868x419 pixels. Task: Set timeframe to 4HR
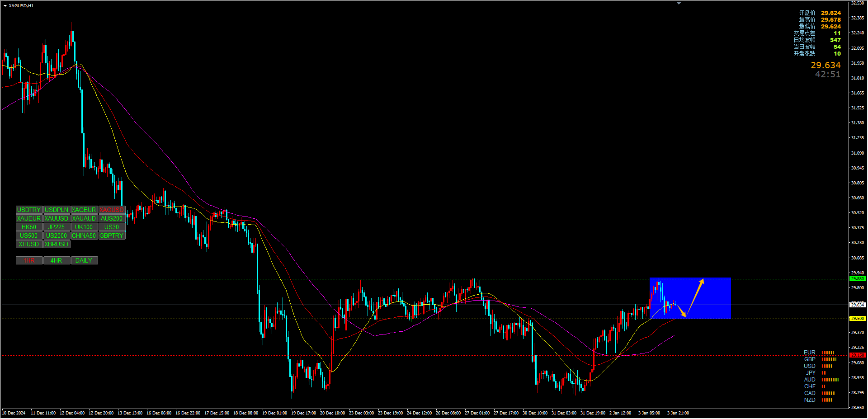(57, 260)
